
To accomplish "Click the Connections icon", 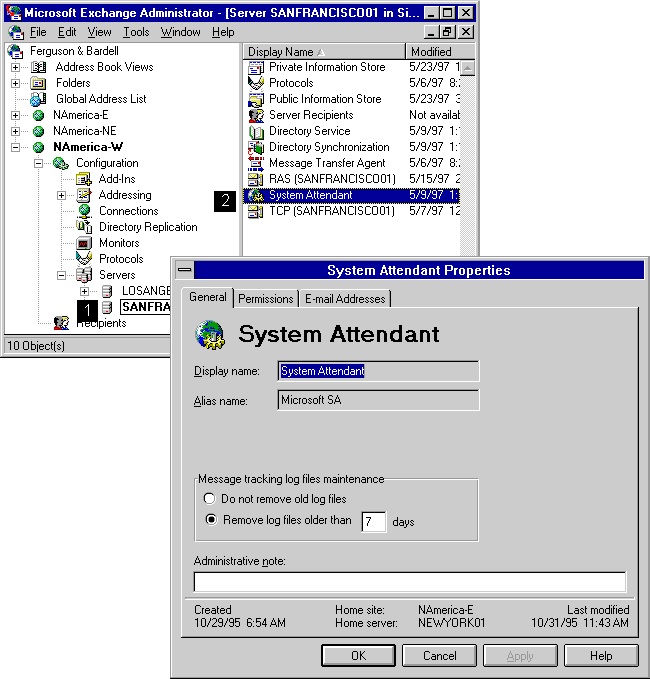I will [x=84, y=211].
